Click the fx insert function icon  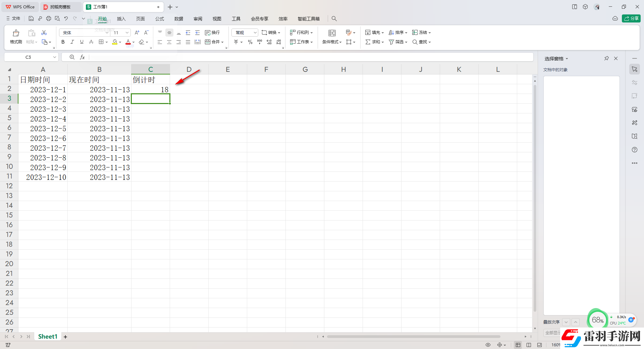82,57
